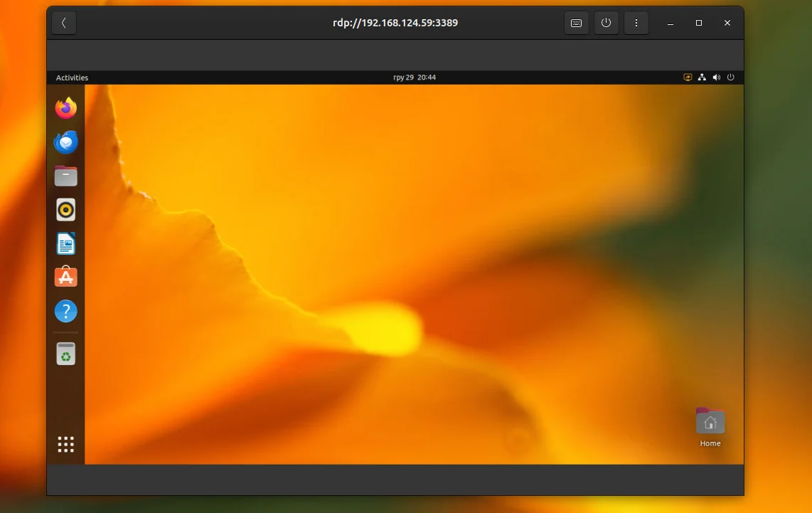Viewport: 812px width, 513px height.
Task: Open the Help question mark icon
Action: point(65,312)
